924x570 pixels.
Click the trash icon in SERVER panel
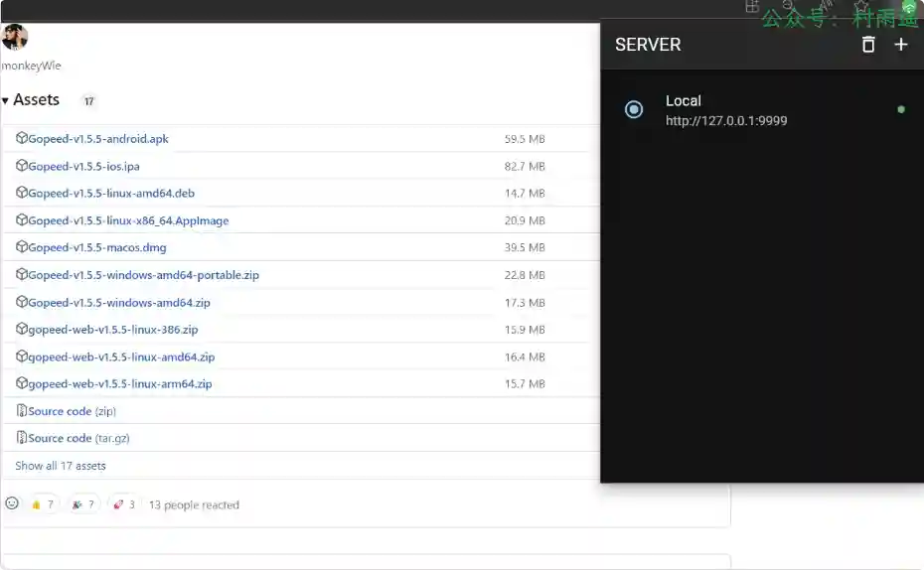coord(868,45)
